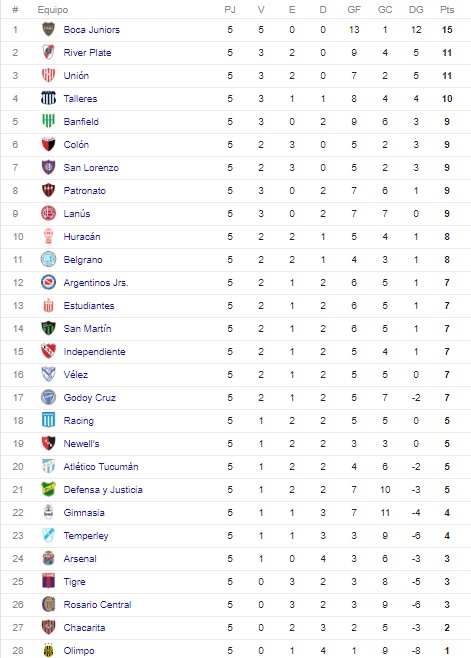Open the Newell's team link
The height and width of the screenshot is (658, 471).
(x=81, y=444)
